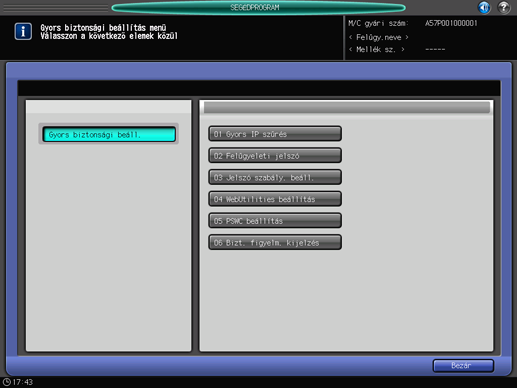Click the Gyors biztonsági beállítás menü heading
The width and height of the screenshot is (517, 388).
click(103, 27)
